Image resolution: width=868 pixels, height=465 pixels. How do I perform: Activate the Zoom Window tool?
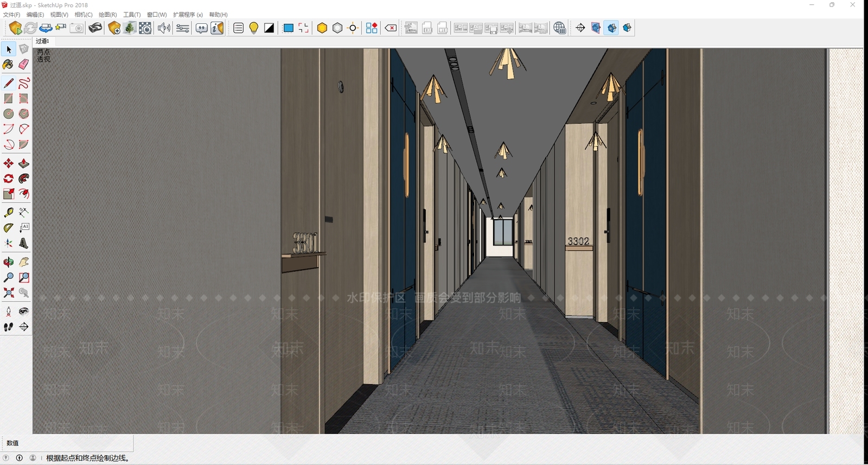pos(24,277)
